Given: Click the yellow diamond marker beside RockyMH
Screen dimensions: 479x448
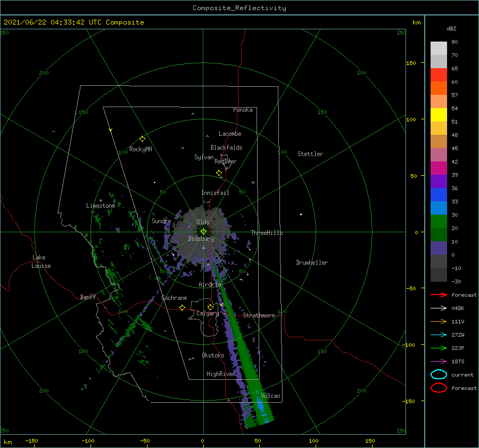Looking at the screenshot, I should [142, 139].
